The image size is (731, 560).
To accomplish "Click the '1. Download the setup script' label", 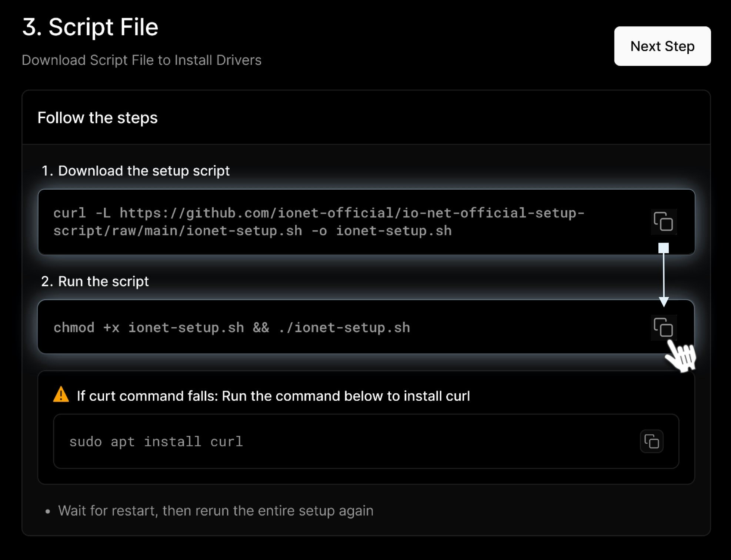I will click(136, 171).
